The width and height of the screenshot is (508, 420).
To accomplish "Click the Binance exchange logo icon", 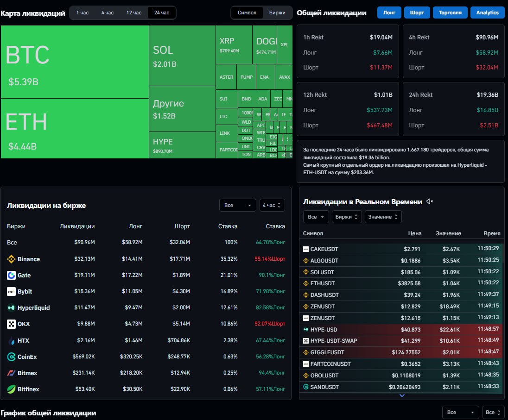I will (12, 259).
